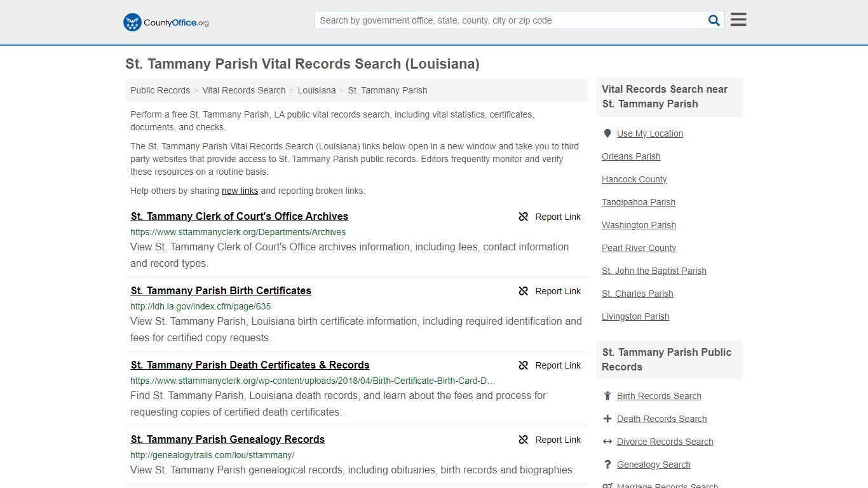
Task: Open St. John the Baptist Parish link
Action: [654, 271]
